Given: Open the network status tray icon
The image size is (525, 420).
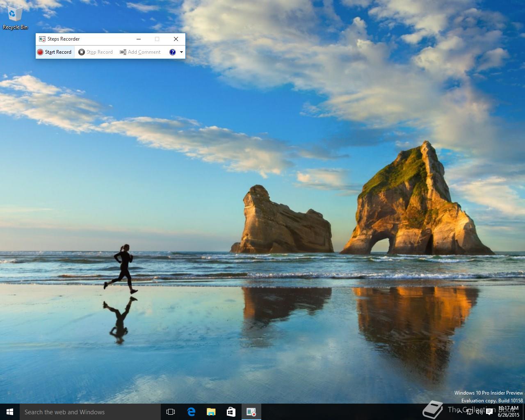Looking at the screenshot, I should (470, 412).
